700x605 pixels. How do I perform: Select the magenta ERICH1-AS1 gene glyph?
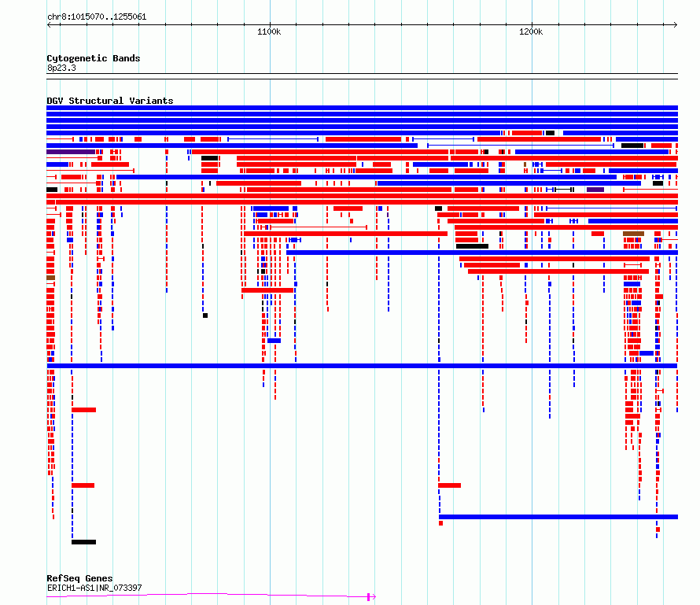(211, 596)
